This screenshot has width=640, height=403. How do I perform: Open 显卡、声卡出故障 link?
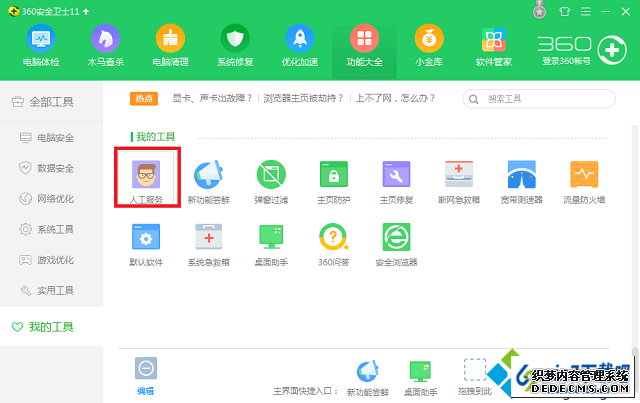(212, 98)
